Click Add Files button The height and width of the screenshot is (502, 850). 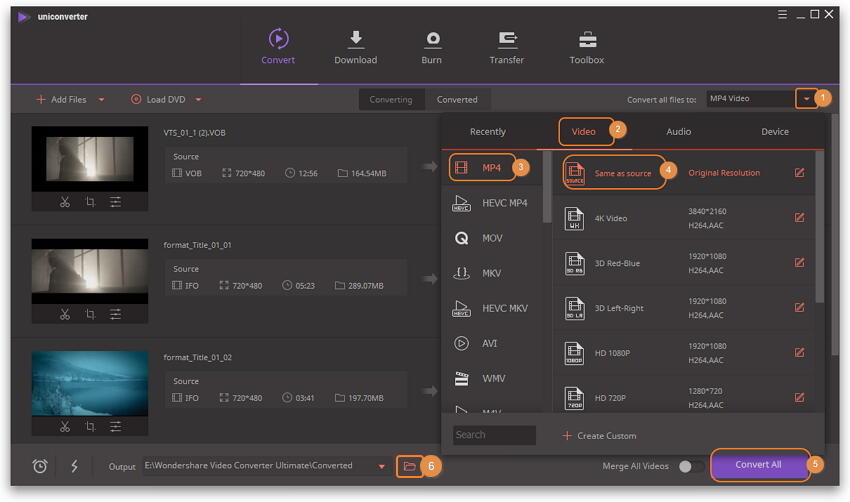(61, 100)
